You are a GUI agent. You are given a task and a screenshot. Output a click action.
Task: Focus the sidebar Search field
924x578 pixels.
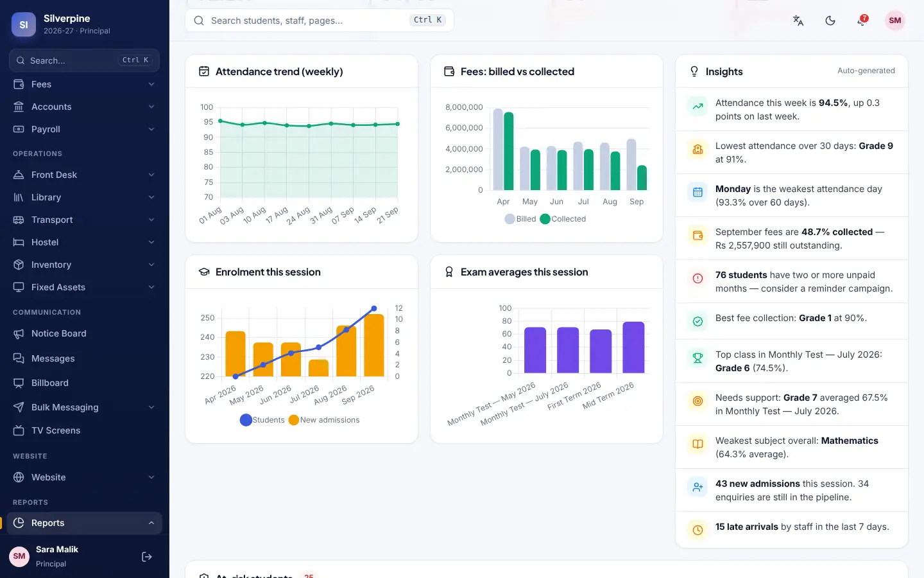[x=85, y=60]
